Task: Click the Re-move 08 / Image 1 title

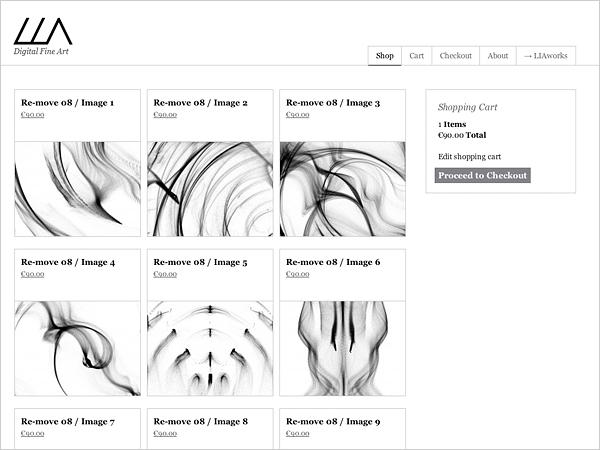Action: point(67,103)
